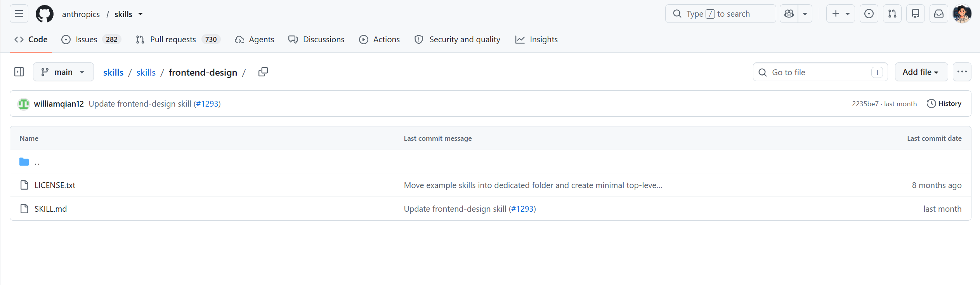This screenshot has width=980, height=285.
Task: Open the main branch selector dropdown
Action: click(x=63, y=72)
